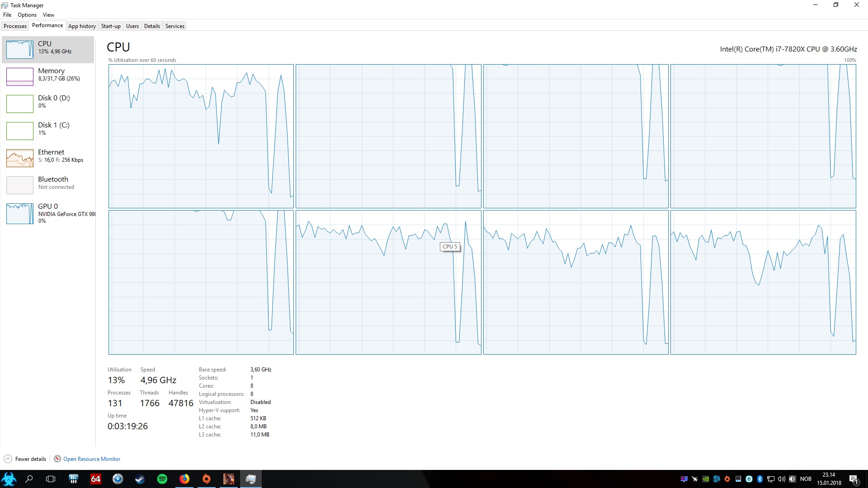The image size is (868, 488).
Task: Open Action Center notifications
Action: click(x=854, y=479)
